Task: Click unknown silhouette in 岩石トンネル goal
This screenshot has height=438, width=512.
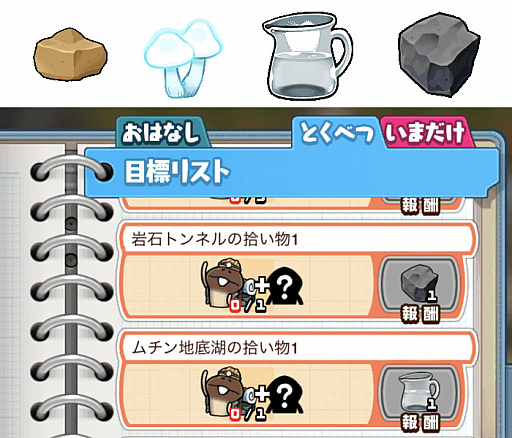Action: [284, 286]
